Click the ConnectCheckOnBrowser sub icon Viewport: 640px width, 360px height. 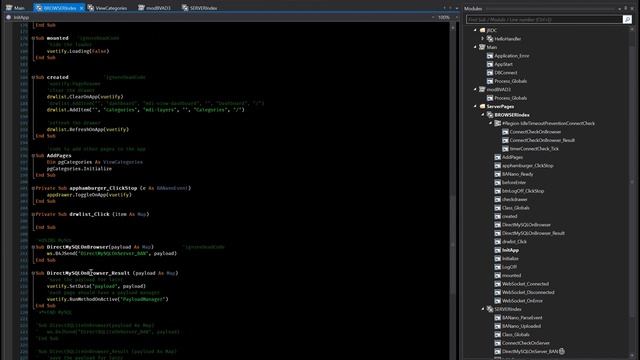(x=505, y=132)
